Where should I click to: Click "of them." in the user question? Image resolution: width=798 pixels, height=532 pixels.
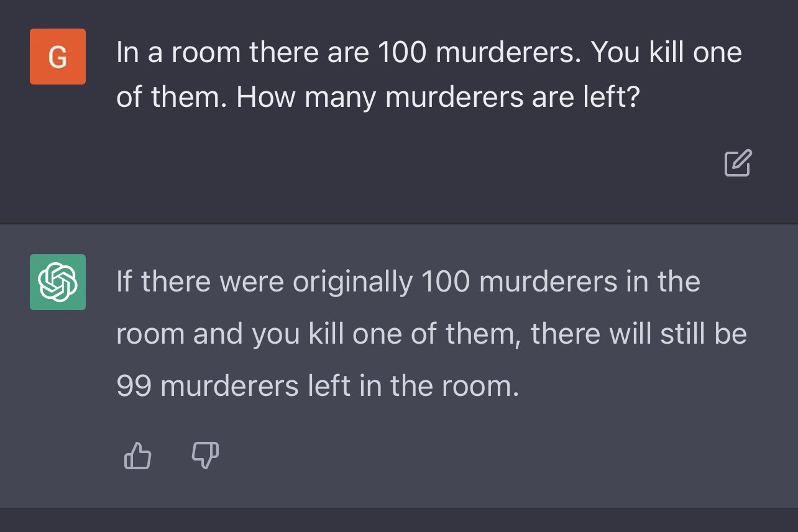172,98
